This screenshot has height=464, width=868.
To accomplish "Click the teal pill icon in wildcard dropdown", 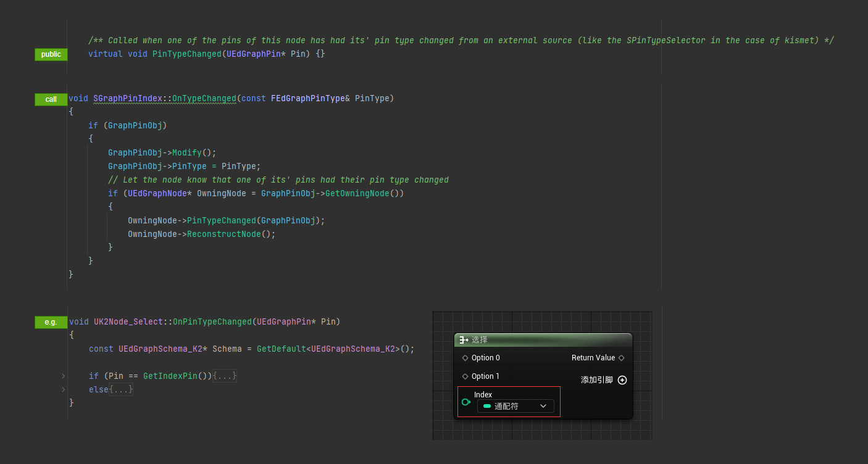I will point(487,406).
